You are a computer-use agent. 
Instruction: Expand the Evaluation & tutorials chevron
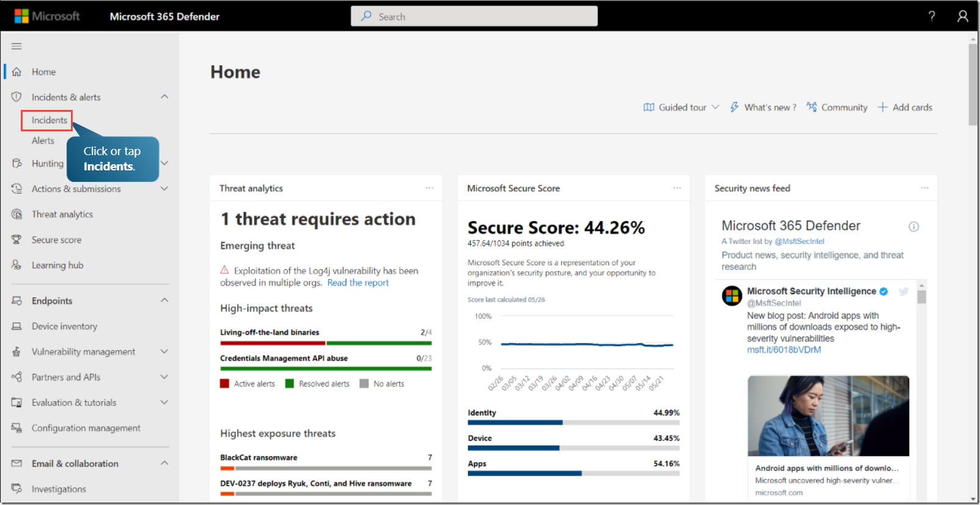click(164, 402)
